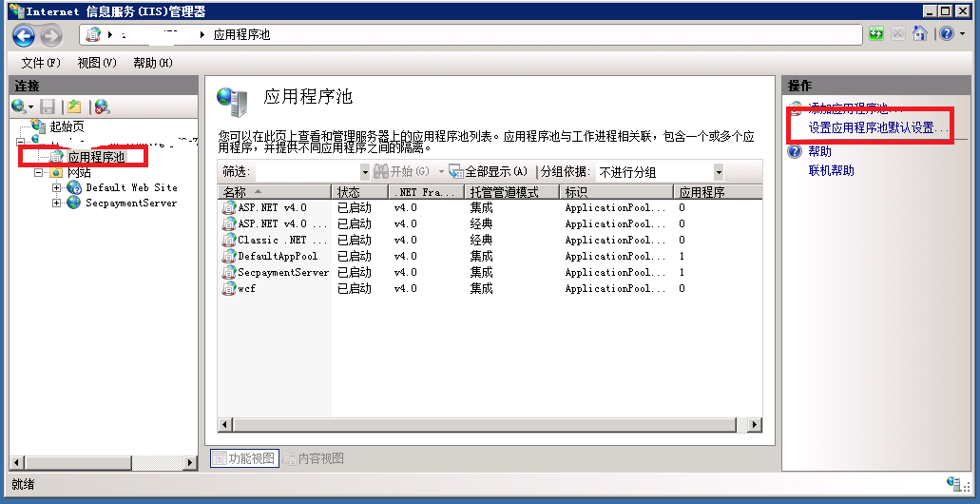This screenshot has width=980, height=504.
Task: Click 应用程序池 in address breadcrumb
Action: [241, 34]
